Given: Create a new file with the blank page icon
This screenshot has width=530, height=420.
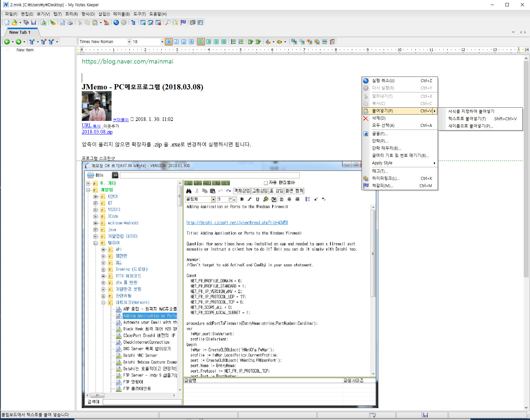Looking at the screenshot, I should coord(7,23).
